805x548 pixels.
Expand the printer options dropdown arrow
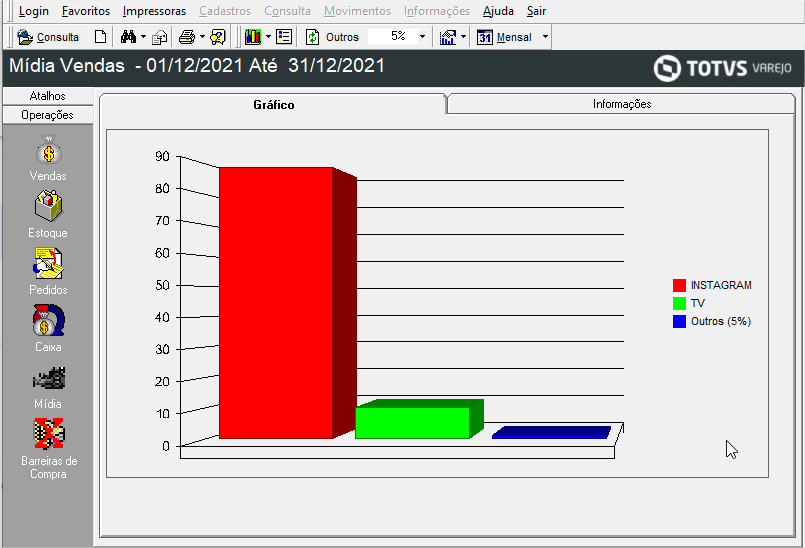point(202,37)
